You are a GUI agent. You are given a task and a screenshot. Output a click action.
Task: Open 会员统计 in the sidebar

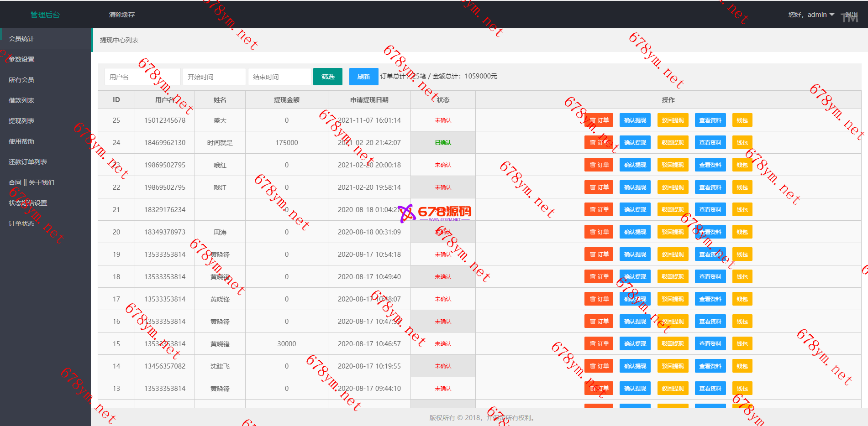[21, 39]
